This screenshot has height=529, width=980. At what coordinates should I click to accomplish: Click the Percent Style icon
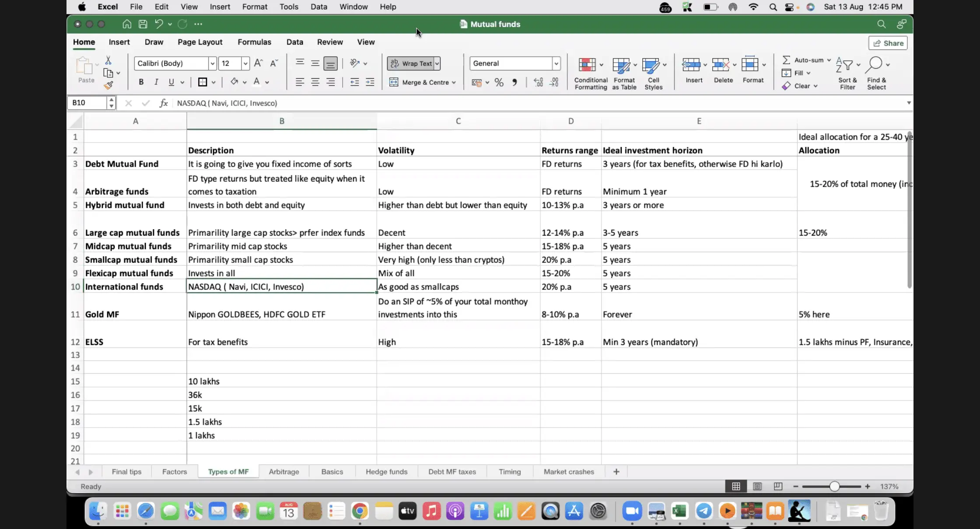pyautogui.click(x=499, y=82)
